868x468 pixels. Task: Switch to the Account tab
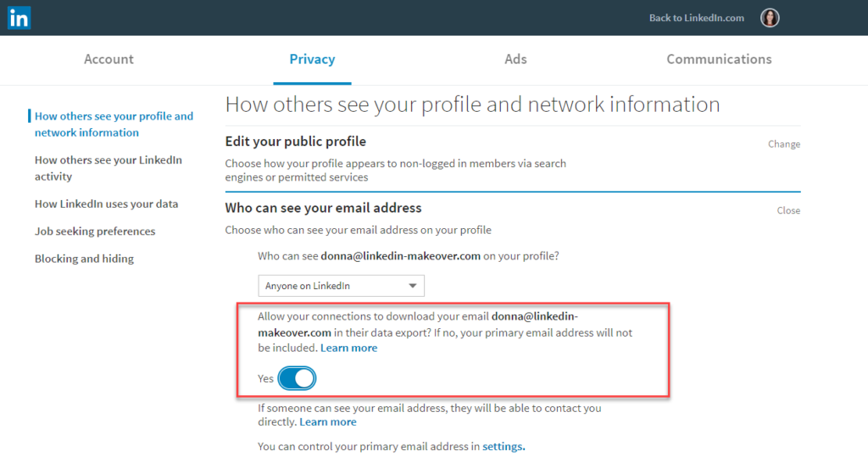[108, 59]
